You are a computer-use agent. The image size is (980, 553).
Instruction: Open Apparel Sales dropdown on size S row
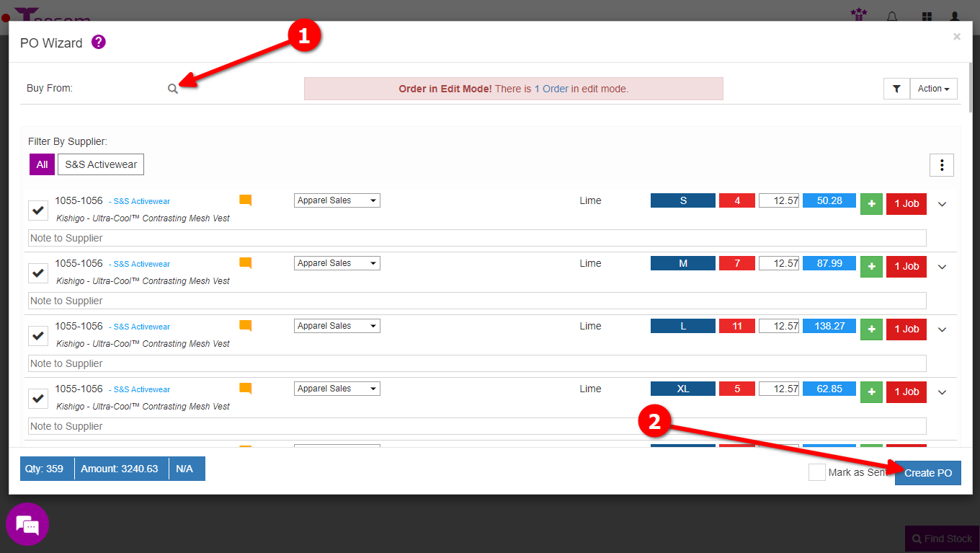coord(337,200)
